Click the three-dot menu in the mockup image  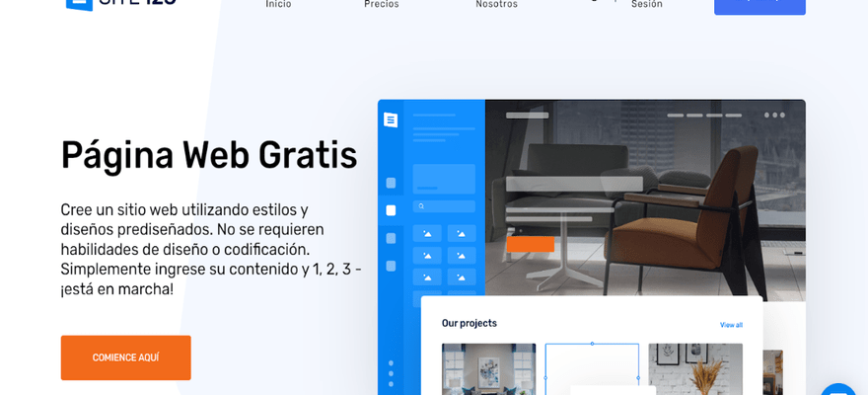pyautogui.click(x=774, y=116)
